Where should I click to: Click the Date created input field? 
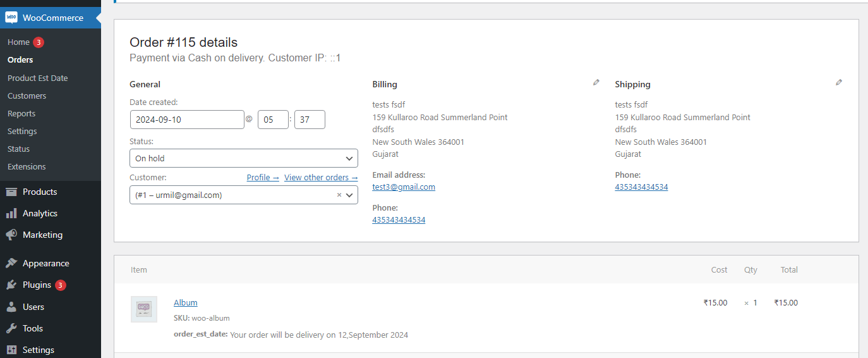coord(187,120)
